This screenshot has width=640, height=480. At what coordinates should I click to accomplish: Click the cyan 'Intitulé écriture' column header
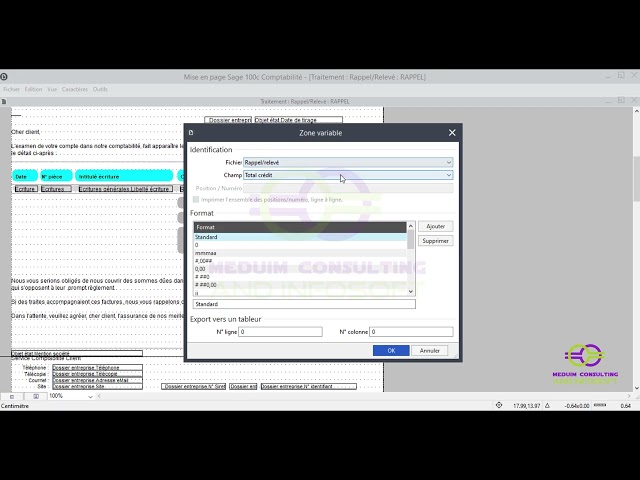(124, 176)
